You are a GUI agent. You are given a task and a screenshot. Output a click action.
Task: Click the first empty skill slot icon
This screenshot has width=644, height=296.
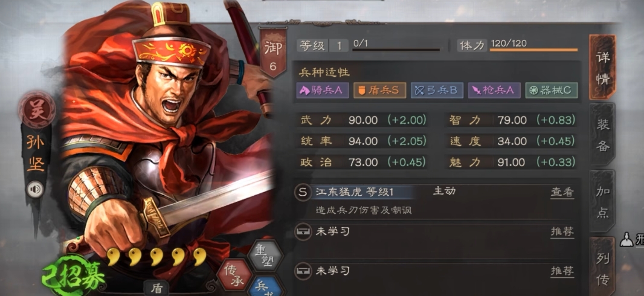pyautogui.click(x=303, y=232)
